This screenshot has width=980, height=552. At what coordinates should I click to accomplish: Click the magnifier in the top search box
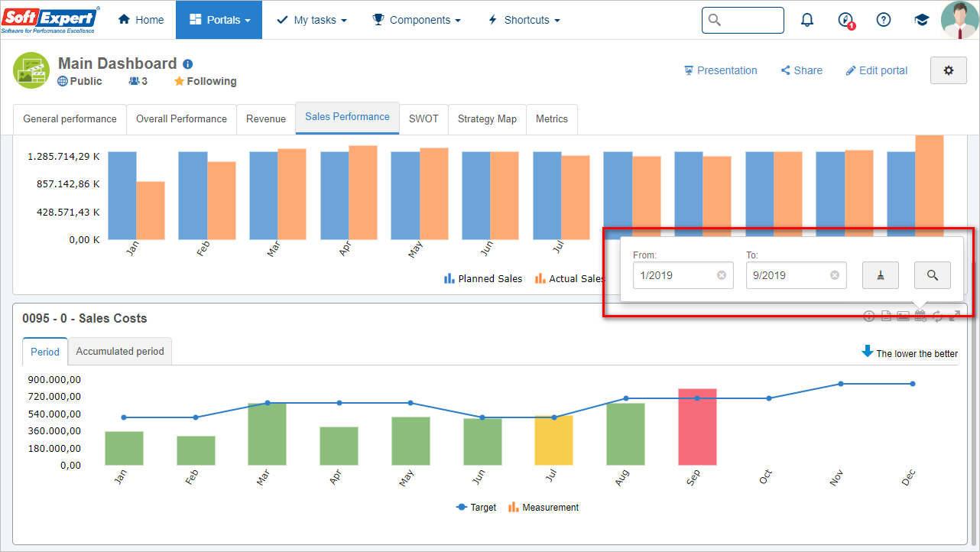coord(715,20)
